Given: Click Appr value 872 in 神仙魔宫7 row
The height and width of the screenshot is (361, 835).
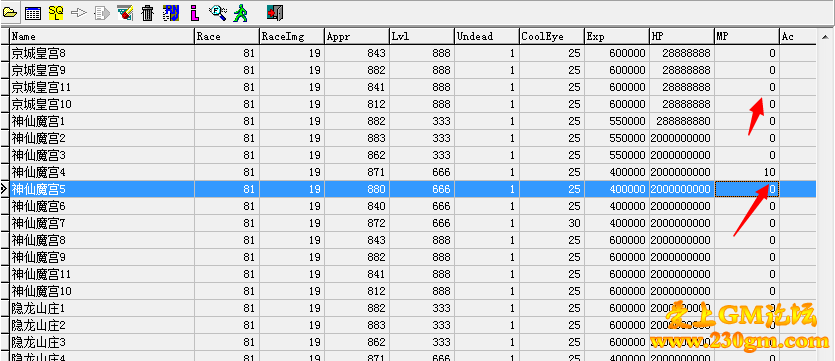Looking at the screenshot, I should 357,223.
